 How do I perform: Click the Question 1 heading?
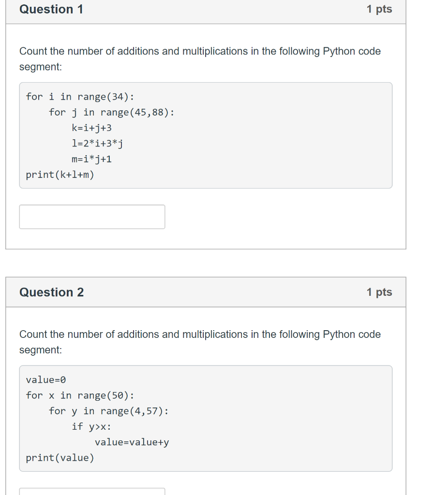(x=51, y=9)
